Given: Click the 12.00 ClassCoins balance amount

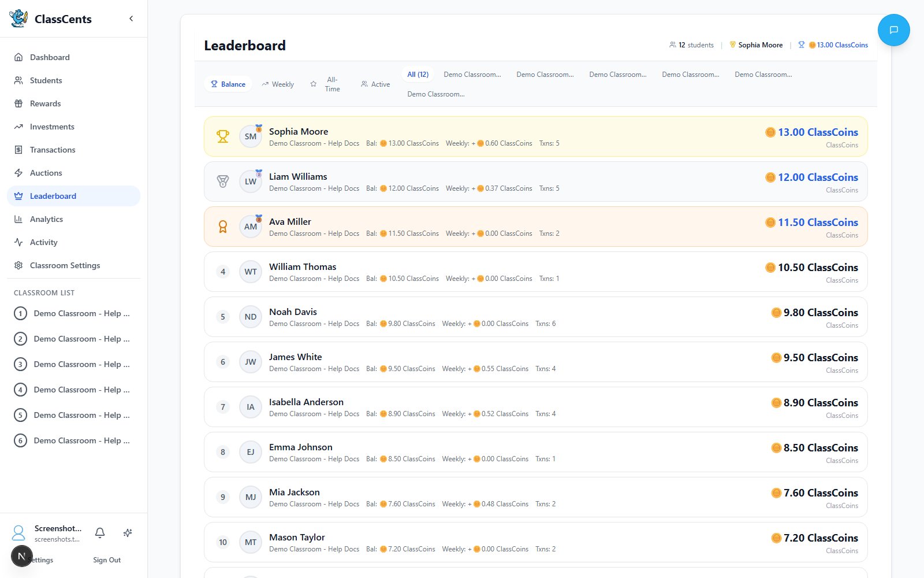Looking at the screenshot, I should pos(811,177).
